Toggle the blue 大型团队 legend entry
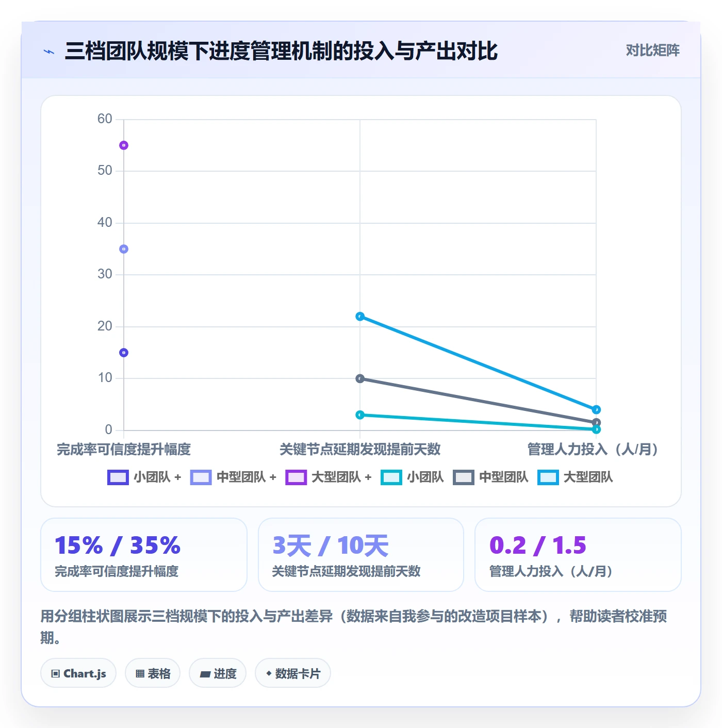 tap(575, 477)
